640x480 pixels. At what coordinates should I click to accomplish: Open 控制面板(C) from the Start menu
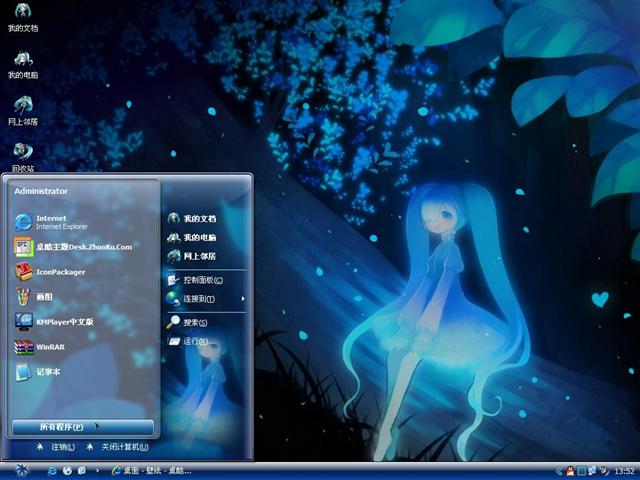point(201,280)
